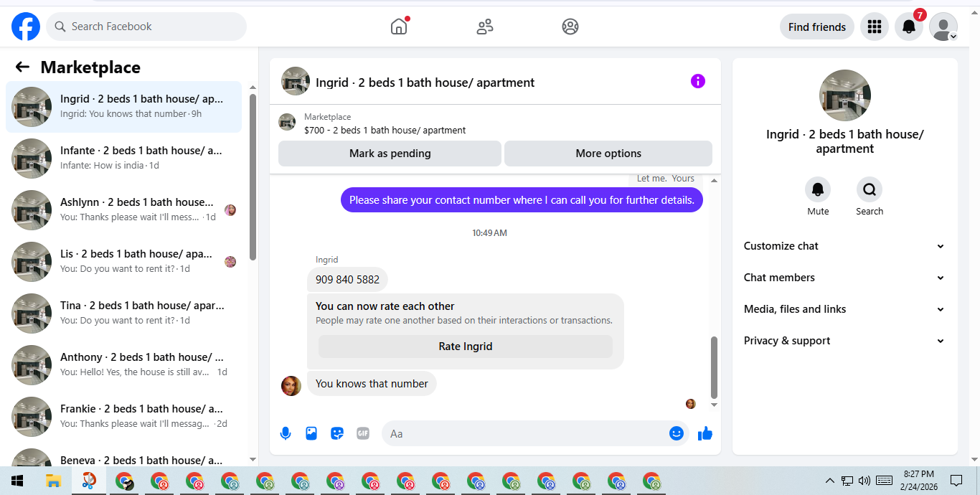
Task: Open the sticker picker icon
Action: pyautogui.click(x=337, y=433)
